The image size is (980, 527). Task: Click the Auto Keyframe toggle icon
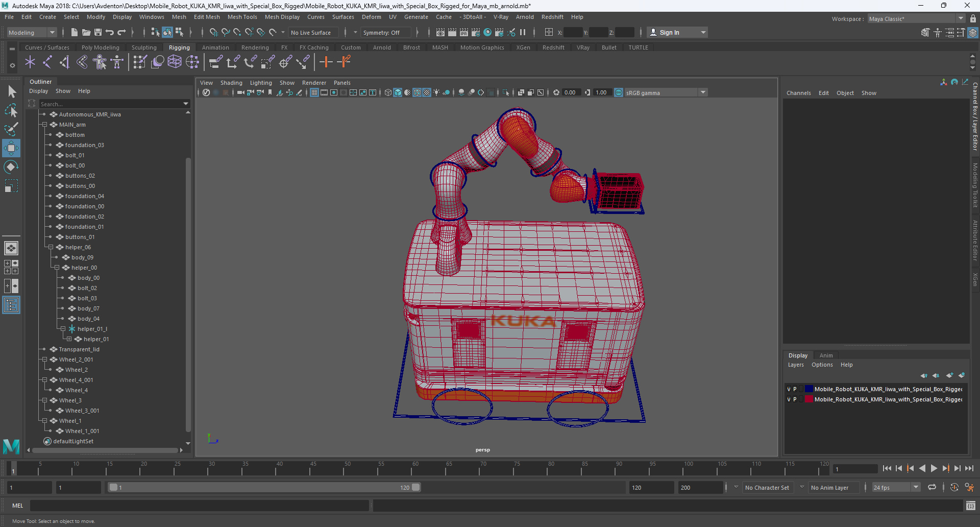[954, 487]
